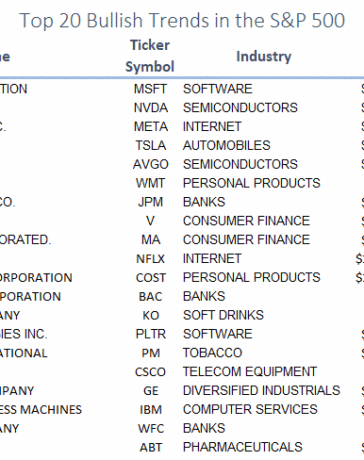Select the TELECOM EQUIPMENT industry cell
Screen dimensions: 364x460
(250, 372)
